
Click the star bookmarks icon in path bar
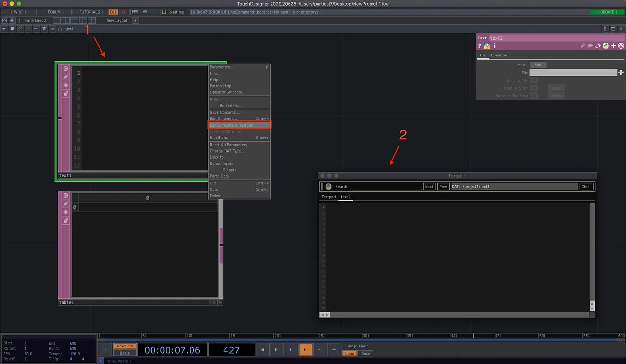point(44,29)
